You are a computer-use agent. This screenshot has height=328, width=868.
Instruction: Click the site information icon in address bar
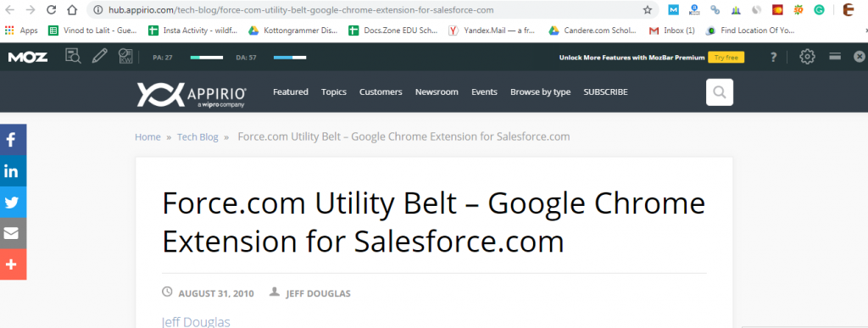click(98, 10)
